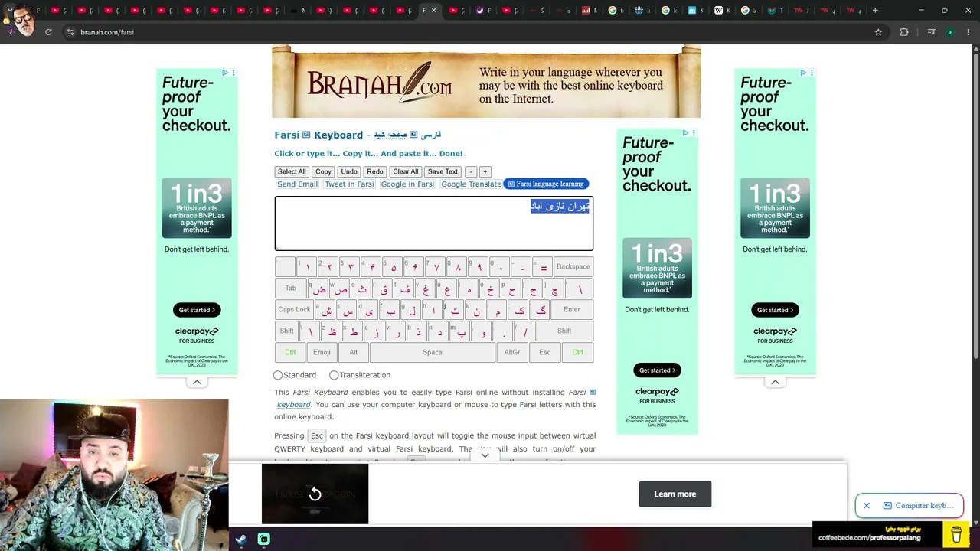Open the Google in Farsi link
Screen dimensions: 980x551
coord(407,184)
